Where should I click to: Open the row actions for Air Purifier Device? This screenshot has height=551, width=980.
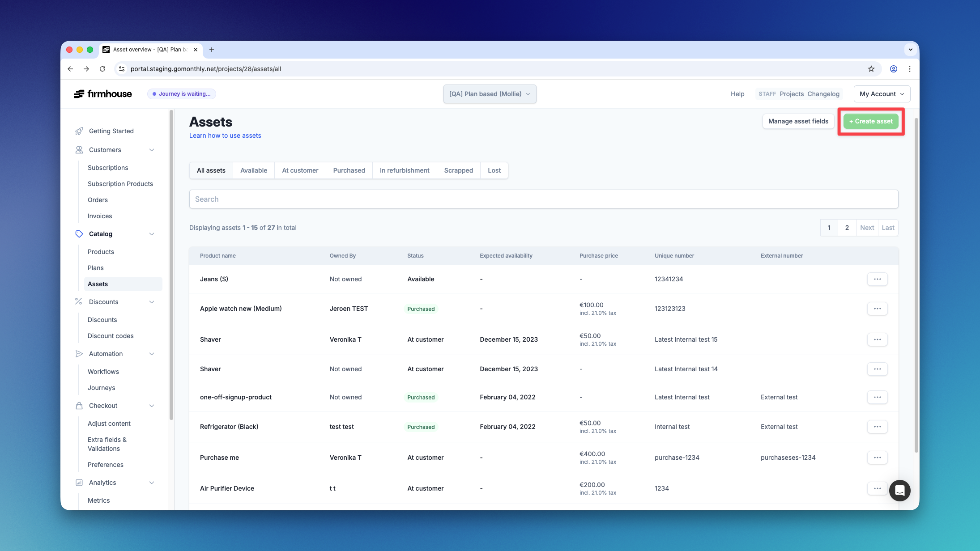878,488
